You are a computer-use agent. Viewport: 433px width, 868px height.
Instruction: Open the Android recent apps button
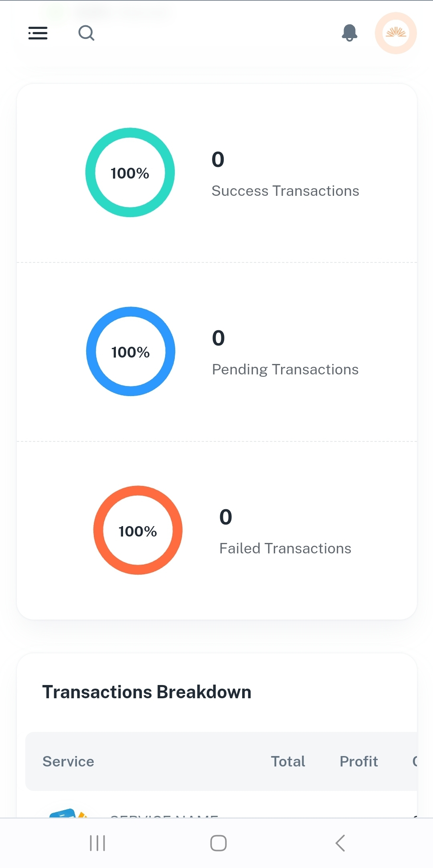click(97, 843)
